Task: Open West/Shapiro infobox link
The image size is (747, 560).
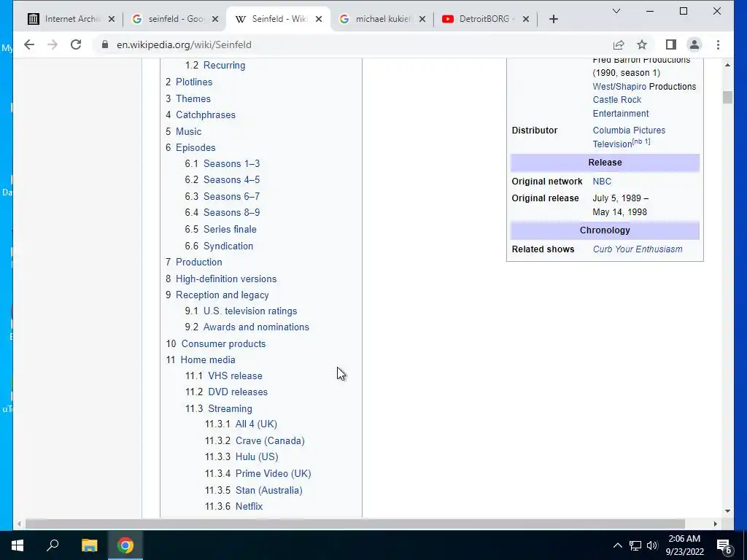Action: [x=619, y=87]
